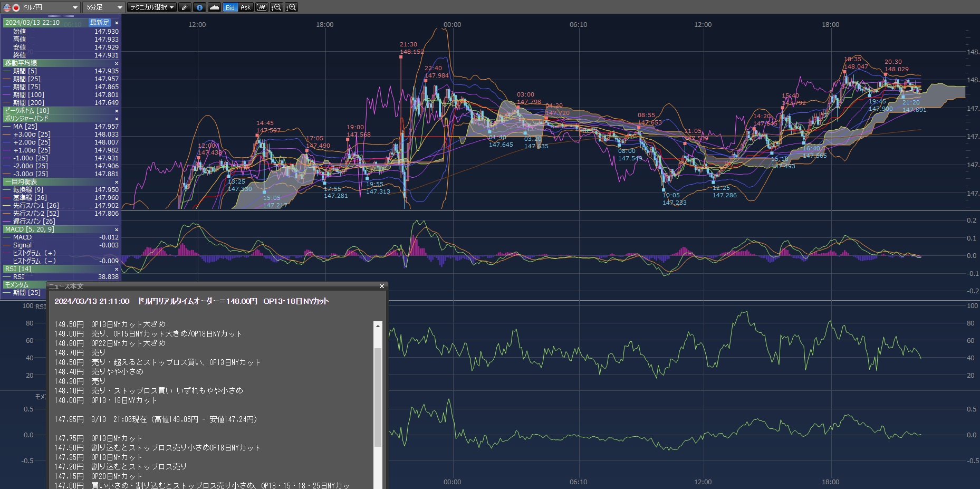Switch chart price to Ask
Image resolution: width=980 pixels, height=489 pixels.
[x=245, y=7]
